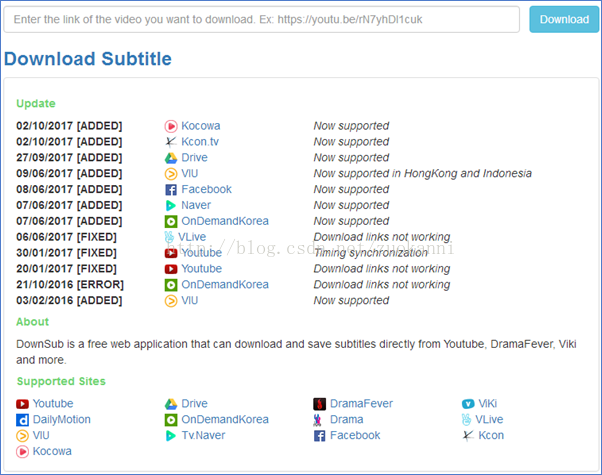Click OnDemandKorea icon in 21/10/2016 row

tap(171, 285)
